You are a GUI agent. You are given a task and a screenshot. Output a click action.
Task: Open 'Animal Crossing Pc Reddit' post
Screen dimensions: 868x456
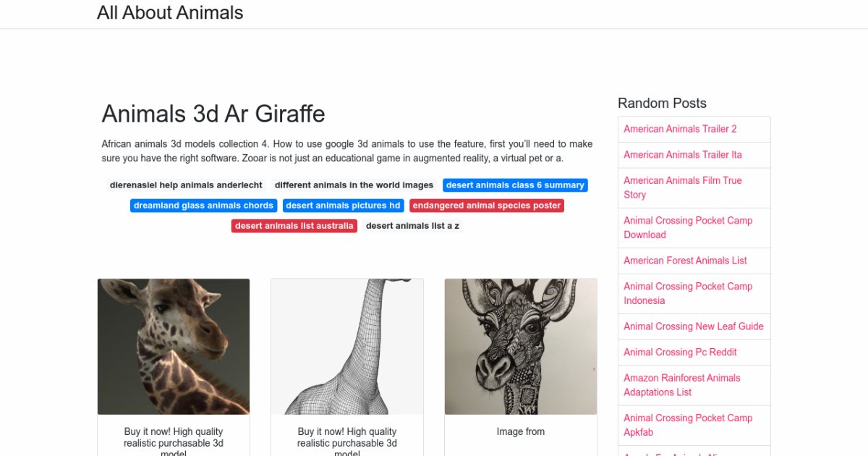pyautogui.click(x=680, y=352)
